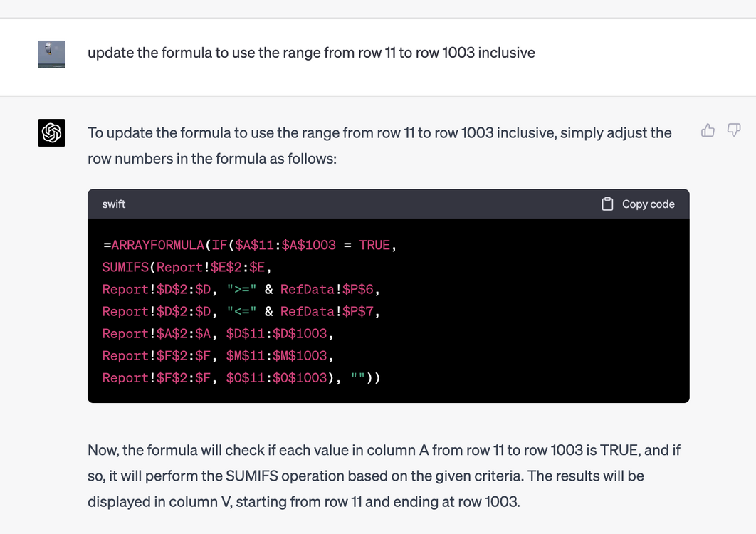Click the user profile avatar thumbnail
Viewport: 756px width, 534px height.
click(x=51, y=54)
